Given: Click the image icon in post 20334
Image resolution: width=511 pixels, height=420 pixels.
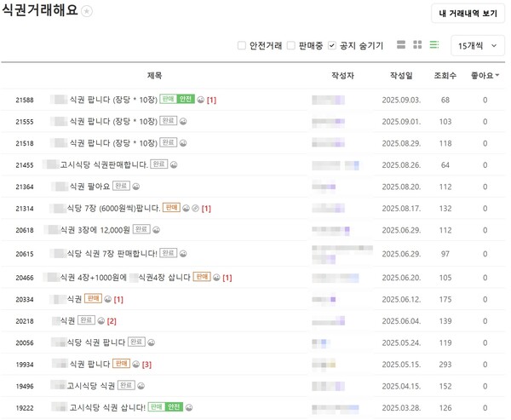Looking at the screenshot, I should pos(108,299).
